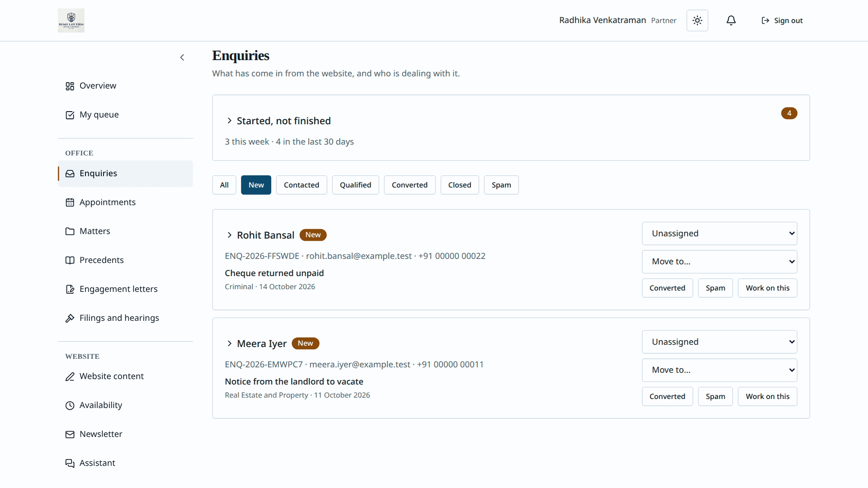Open Engagement letters

pyautogui.click(x=125, y=289)
